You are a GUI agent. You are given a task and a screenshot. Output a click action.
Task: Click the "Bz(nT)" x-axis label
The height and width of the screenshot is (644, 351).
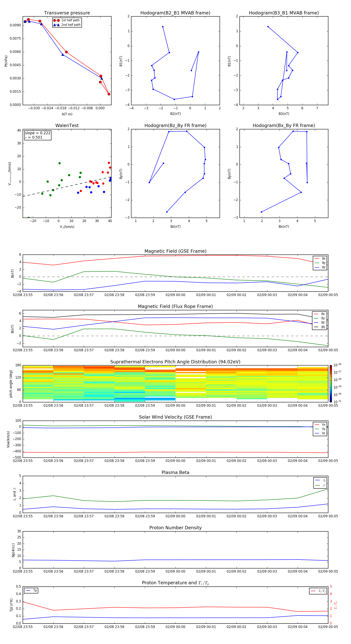[x=175, y=227]
